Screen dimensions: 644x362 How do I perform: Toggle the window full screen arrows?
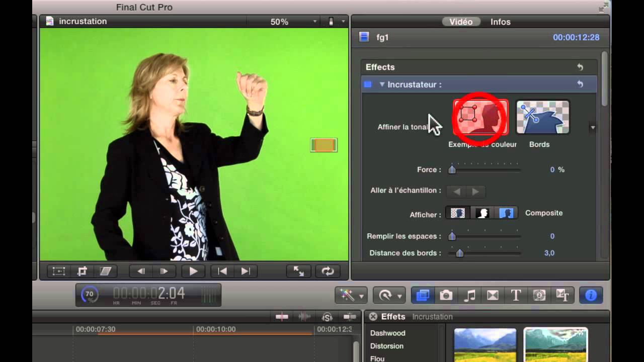603,7
